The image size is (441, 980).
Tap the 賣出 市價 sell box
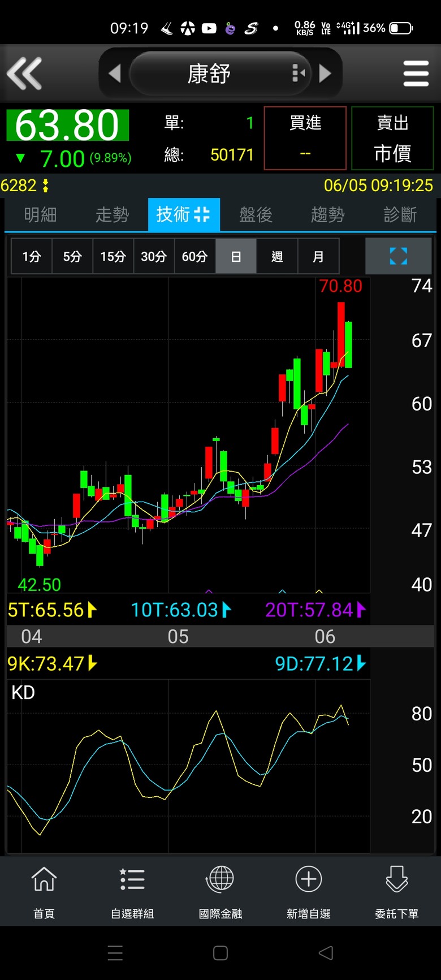coord(392,138)
